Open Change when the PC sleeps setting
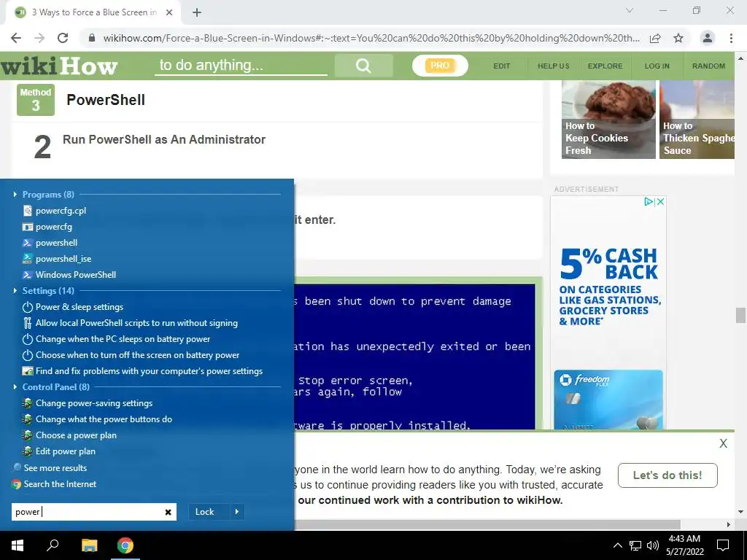This screenshot has height=560, width=747. [116, 339]
